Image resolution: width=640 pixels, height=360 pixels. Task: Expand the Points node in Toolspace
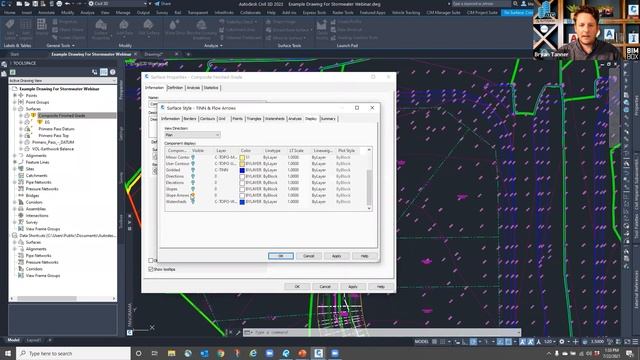click(x=15, y=96)
